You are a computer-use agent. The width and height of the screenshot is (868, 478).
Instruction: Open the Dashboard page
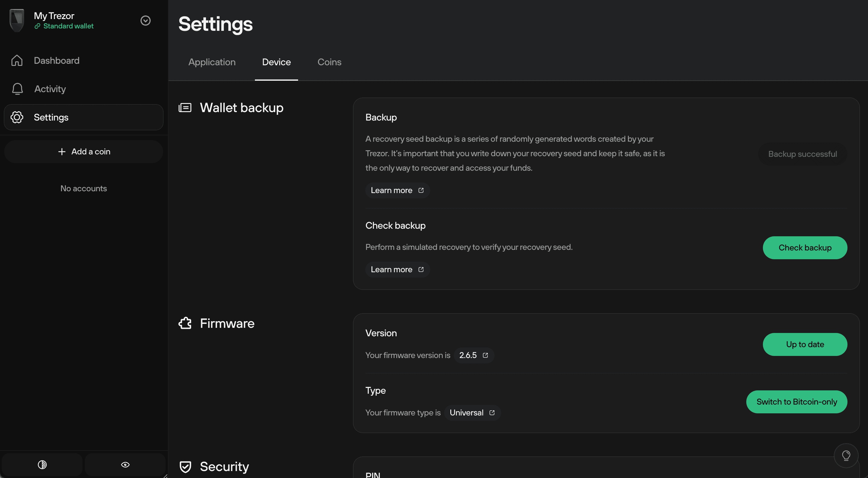click(56, 61)
